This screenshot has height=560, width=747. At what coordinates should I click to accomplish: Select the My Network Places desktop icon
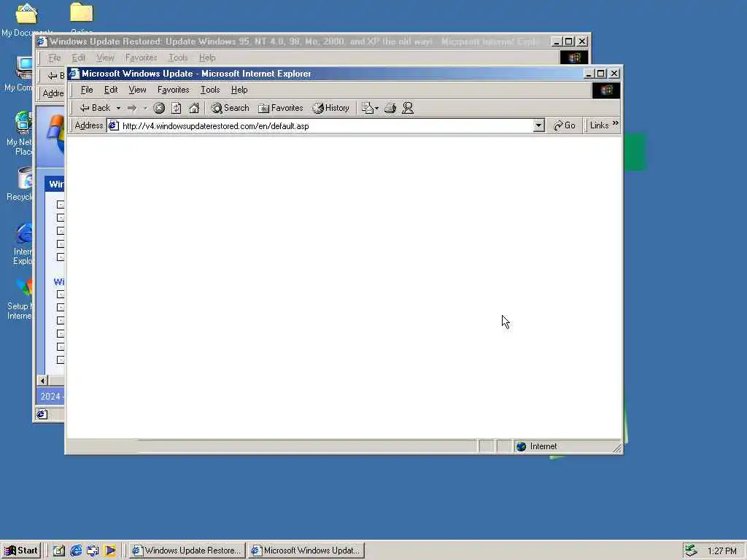(20, 133)
